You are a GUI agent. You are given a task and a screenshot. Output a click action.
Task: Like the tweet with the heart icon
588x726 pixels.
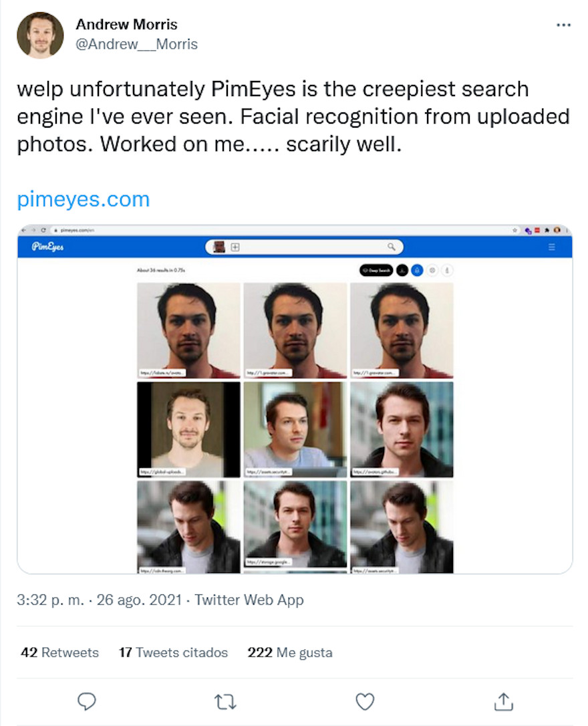pos(364,702)
